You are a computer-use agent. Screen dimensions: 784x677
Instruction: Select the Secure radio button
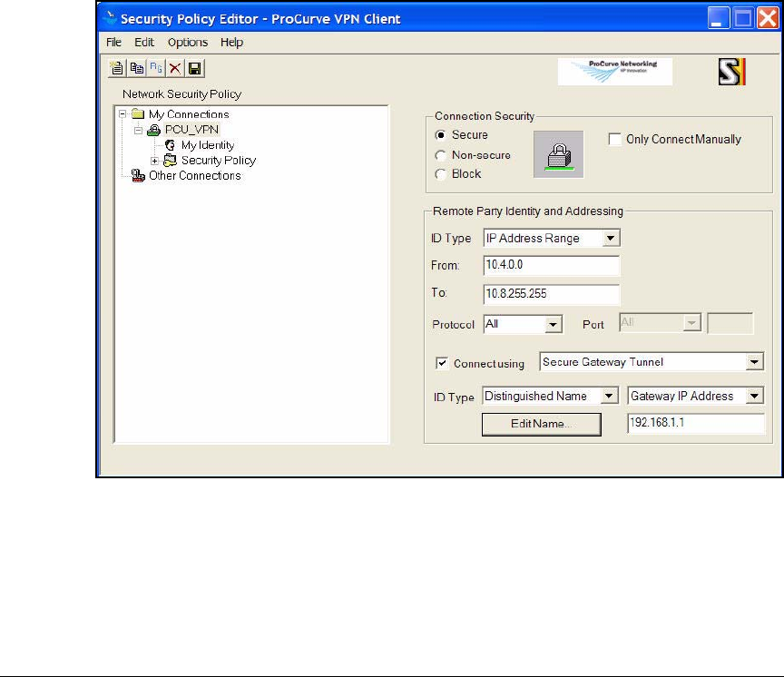pyautogui.click(x=440, y=135)
